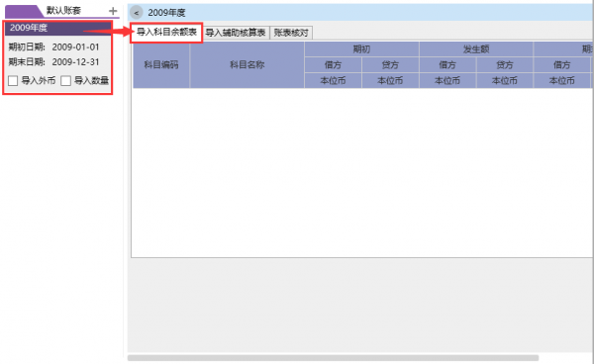Click the 贷方 header under 发生额
594x364 pixels.
tap(505, 65)
